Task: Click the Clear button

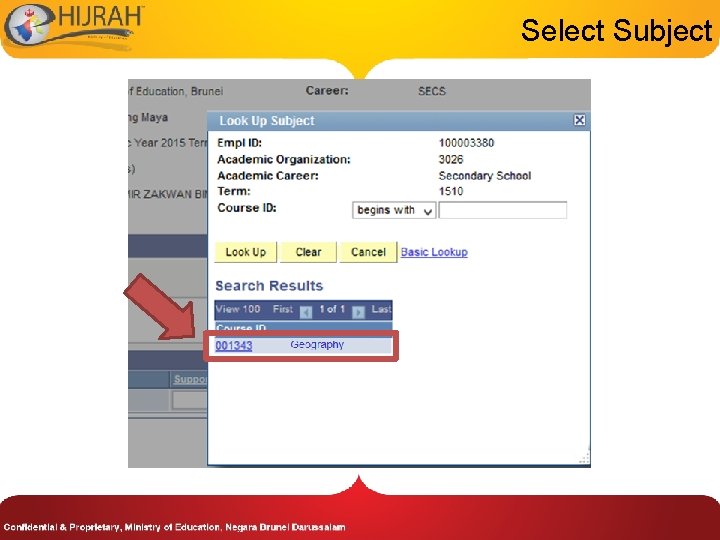Action: pyautogui.click(x=308, y=252)
